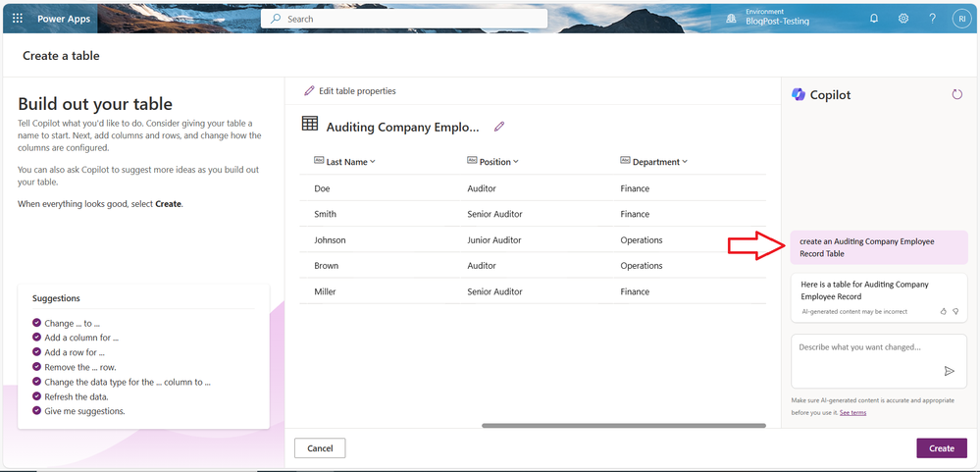Open the app launcher waffle icon
This screenshot has height=472, width=980.
coord(18,19)
